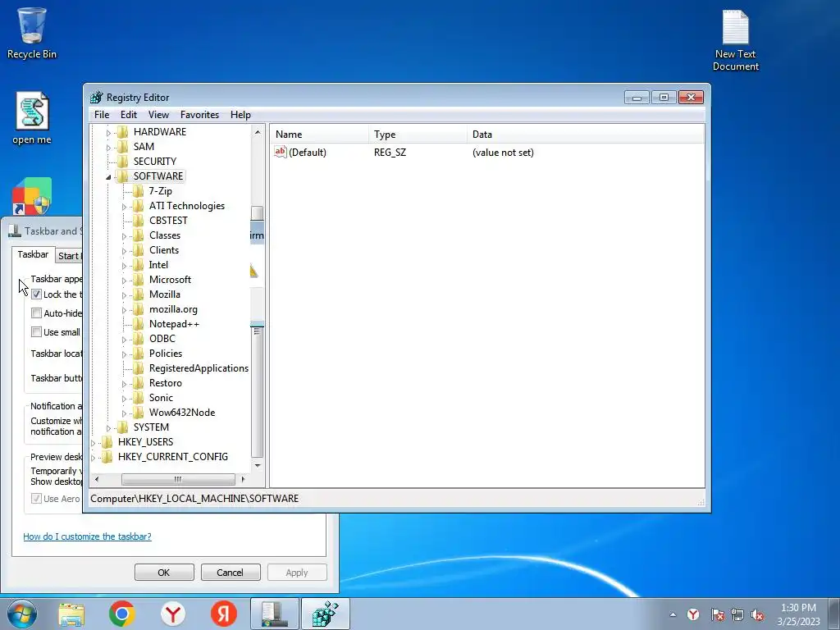This screenshot has width=840, height=630.
Task: Open Windows Explorer from the taskbar
Action: (71, 614)
